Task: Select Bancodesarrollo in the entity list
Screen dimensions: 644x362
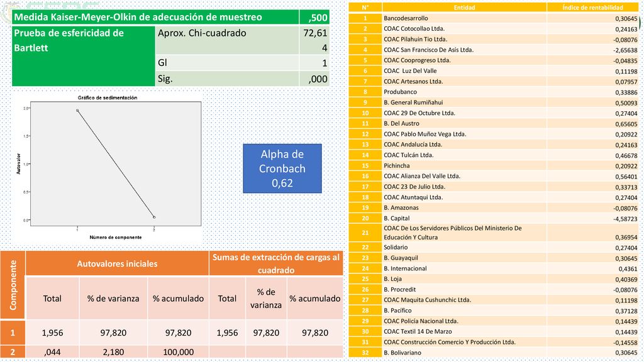Action: point(406,18)
